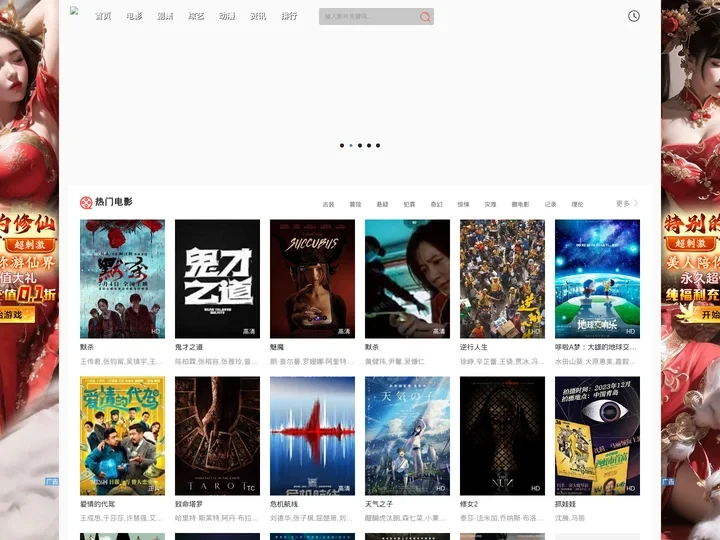This screenshot has height=540, width=720.
Task: Expand 更多 hot movies chevron
Action: point(627,203)
